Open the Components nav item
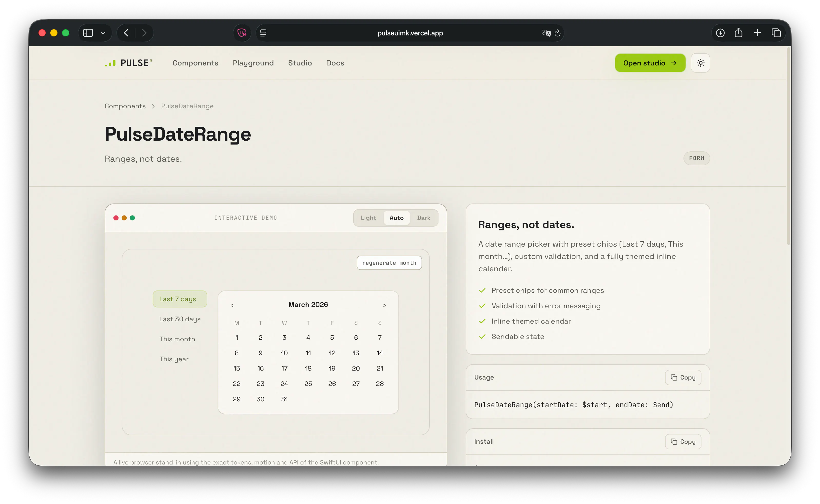820x504 pixels. (x=195, y=63)
